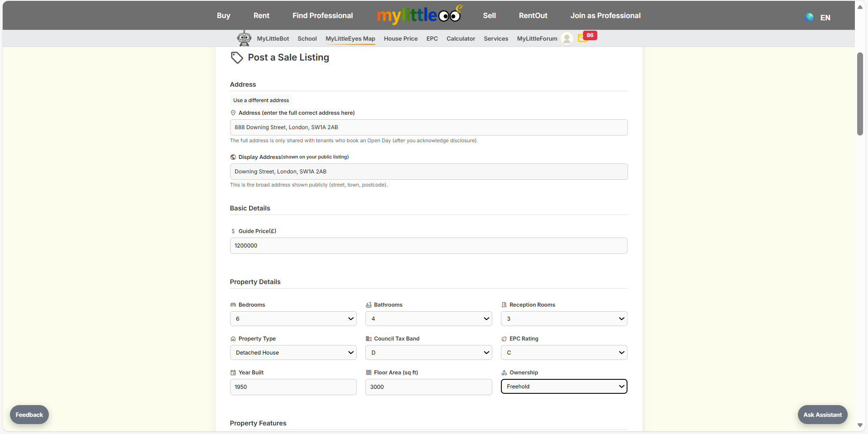Viewport: 868px width, 434px height.
Task: Click the Display Address globe icon
Action: pyautogui.click(x=233, y=157)
